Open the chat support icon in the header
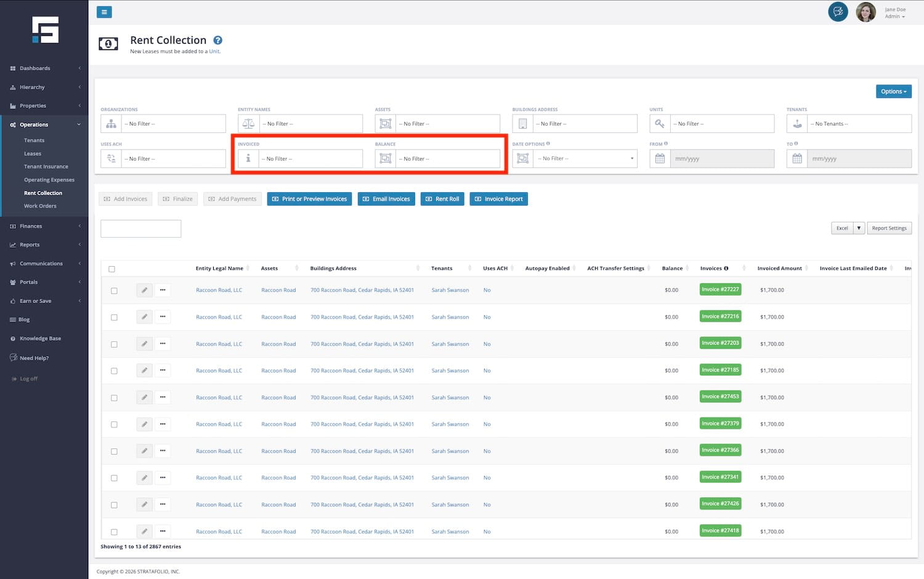 (x=838, y=12)
